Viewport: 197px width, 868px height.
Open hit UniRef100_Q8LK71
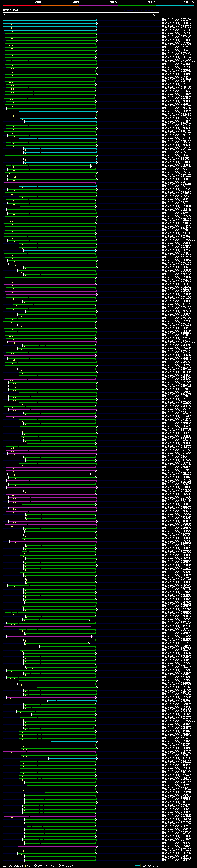coord(177,111)
